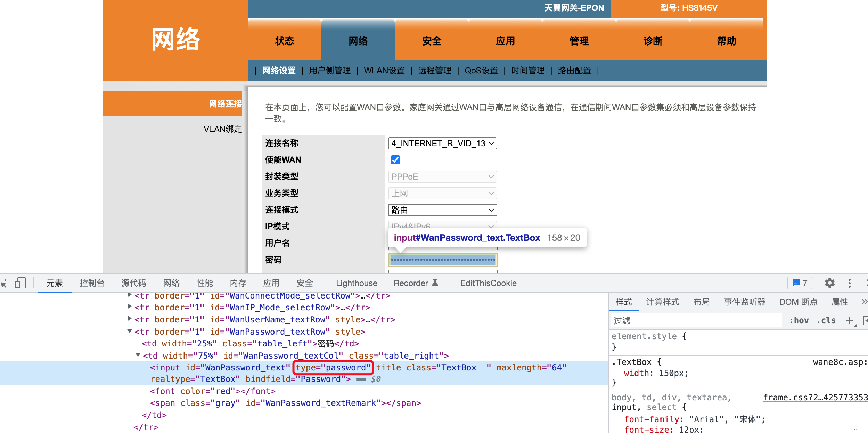
Task: Toggle the DevTools device toolbar icon
Action: pos(21,283)
